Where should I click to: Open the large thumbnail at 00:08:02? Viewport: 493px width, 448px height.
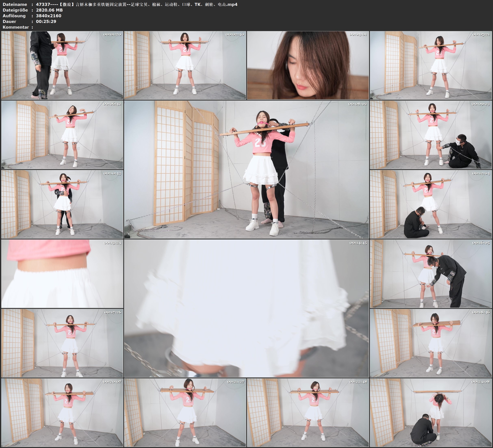(246, 169)
